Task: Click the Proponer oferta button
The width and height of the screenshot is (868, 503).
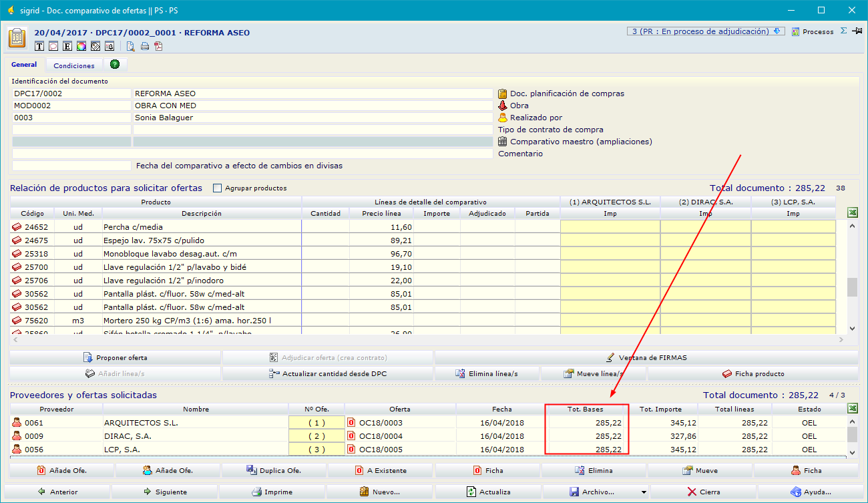Action: tap(115, 357)
